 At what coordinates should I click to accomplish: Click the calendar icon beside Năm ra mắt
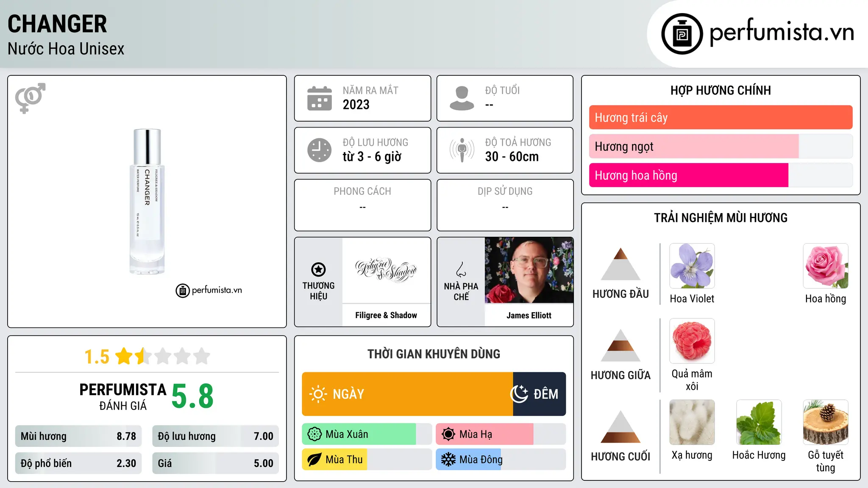coord(320,98)
